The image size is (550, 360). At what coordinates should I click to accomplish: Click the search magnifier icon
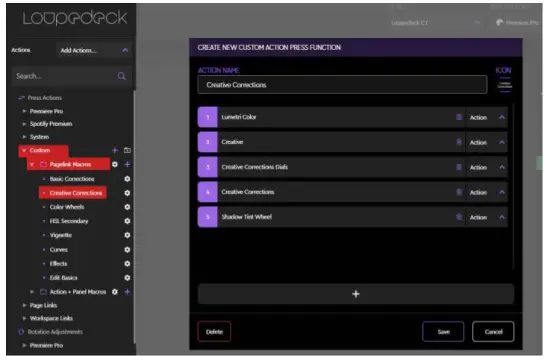(x=121, y=76)
